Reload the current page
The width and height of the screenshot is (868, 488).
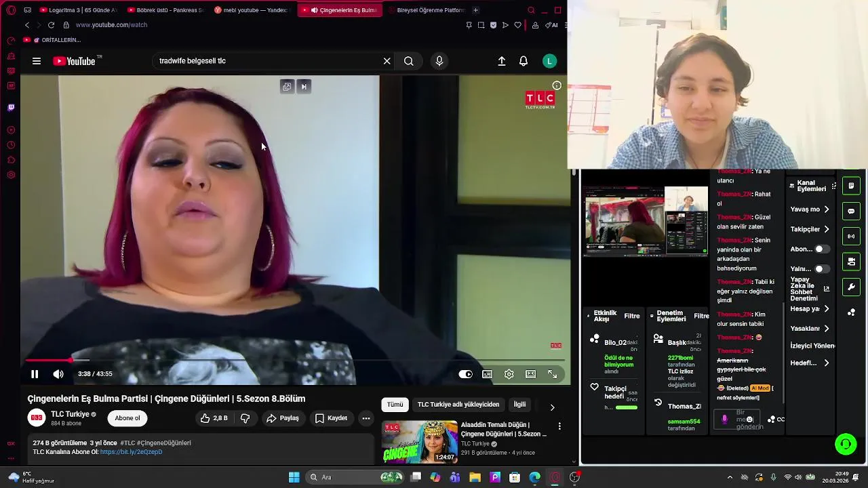pos(51,25)
